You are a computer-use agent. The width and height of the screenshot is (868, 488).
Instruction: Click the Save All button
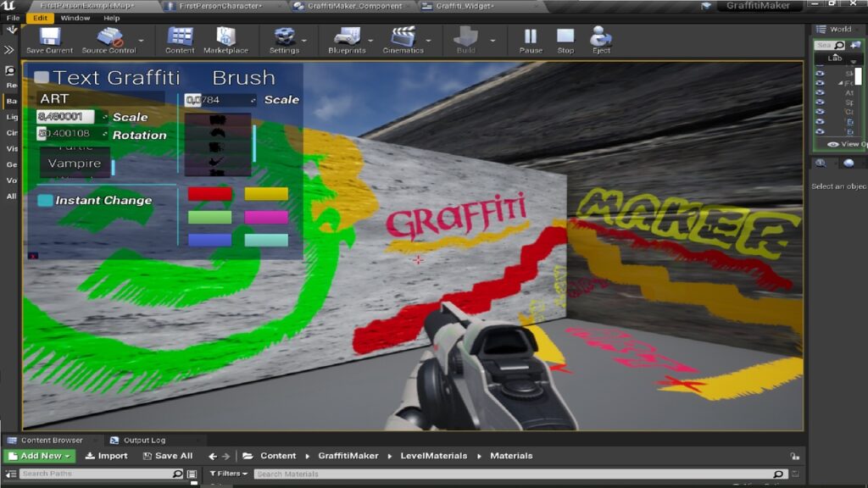tap(168, 456)
